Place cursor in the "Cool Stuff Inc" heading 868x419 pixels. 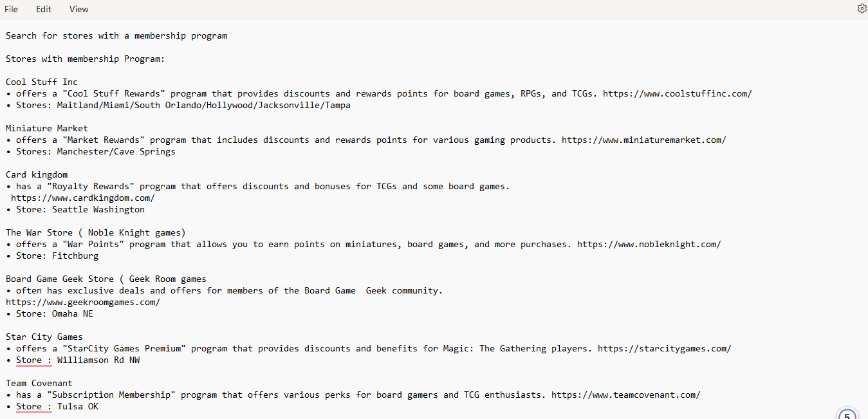(42, 82)
